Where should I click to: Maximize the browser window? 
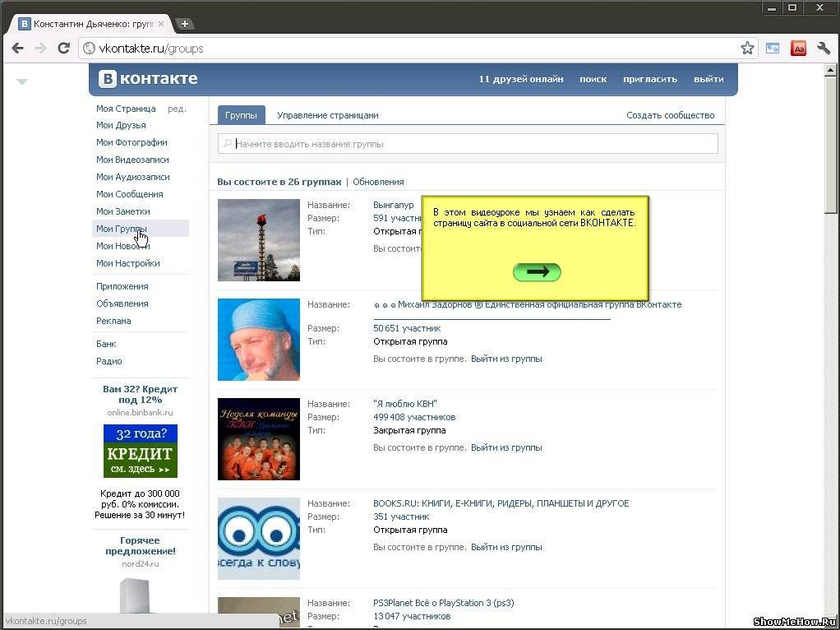click(792, 7)
